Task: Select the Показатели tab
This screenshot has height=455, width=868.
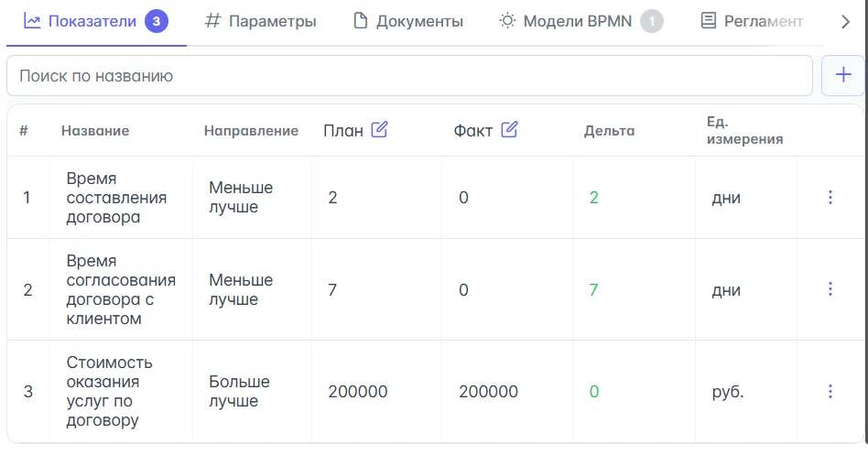Action: pos(95,21)
